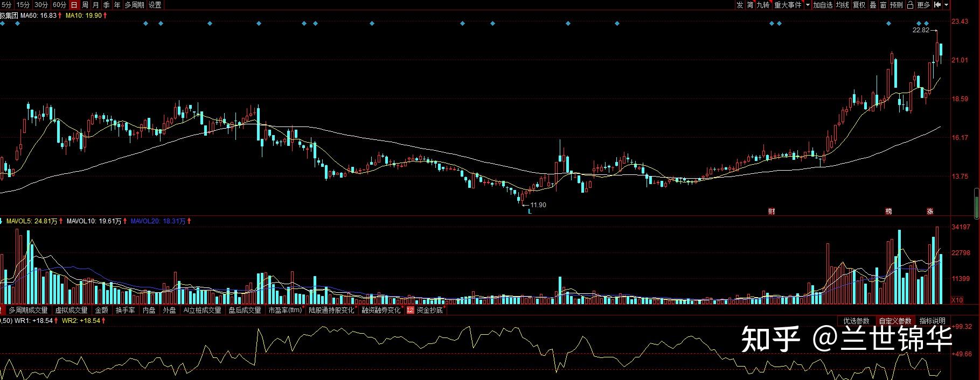
Task: Click the WR1: +18.54 label
Action: pyautogui.click(x=34, y=321)
